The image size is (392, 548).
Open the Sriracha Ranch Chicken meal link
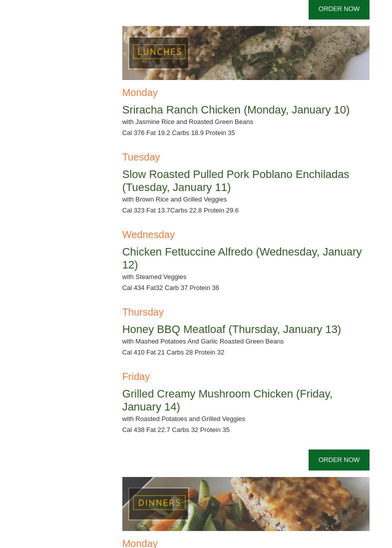236,110
